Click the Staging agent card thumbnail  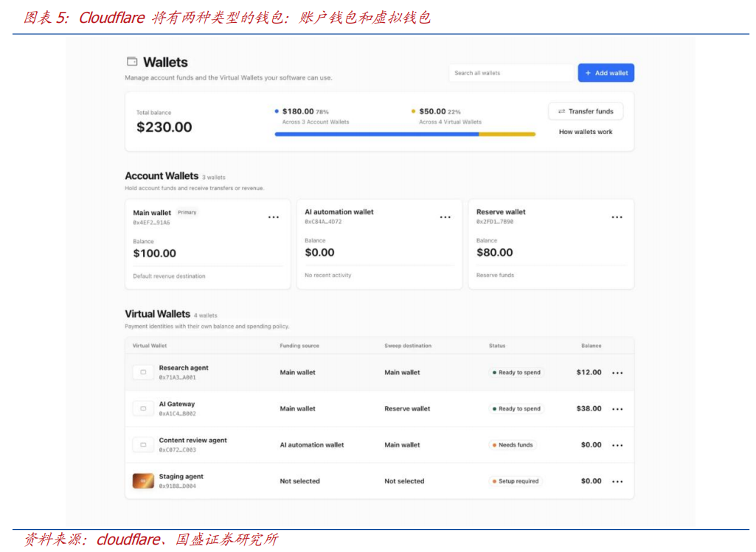[x=143, y=481]
